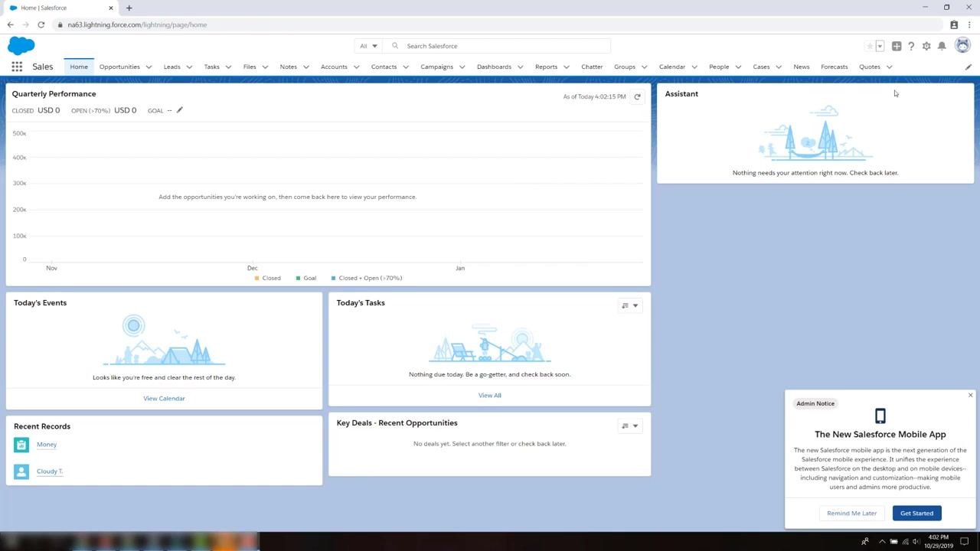The width and height of the screenshot is (980, 551).
Task: Open Key Deals filter dropdown
Action: [x=630, y=426]
